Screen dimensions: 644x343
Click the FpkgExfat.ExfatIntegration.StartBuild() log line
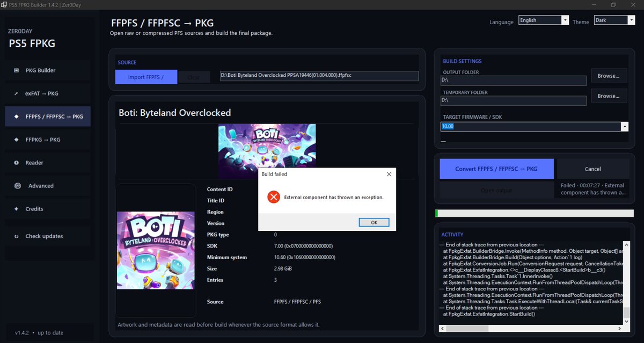[489, 313]
